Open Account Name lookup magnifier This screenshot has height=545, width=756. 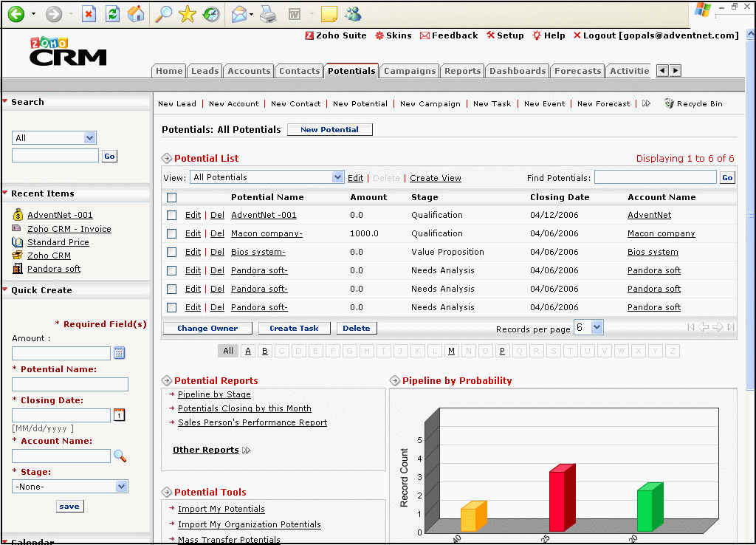(120, 456)
